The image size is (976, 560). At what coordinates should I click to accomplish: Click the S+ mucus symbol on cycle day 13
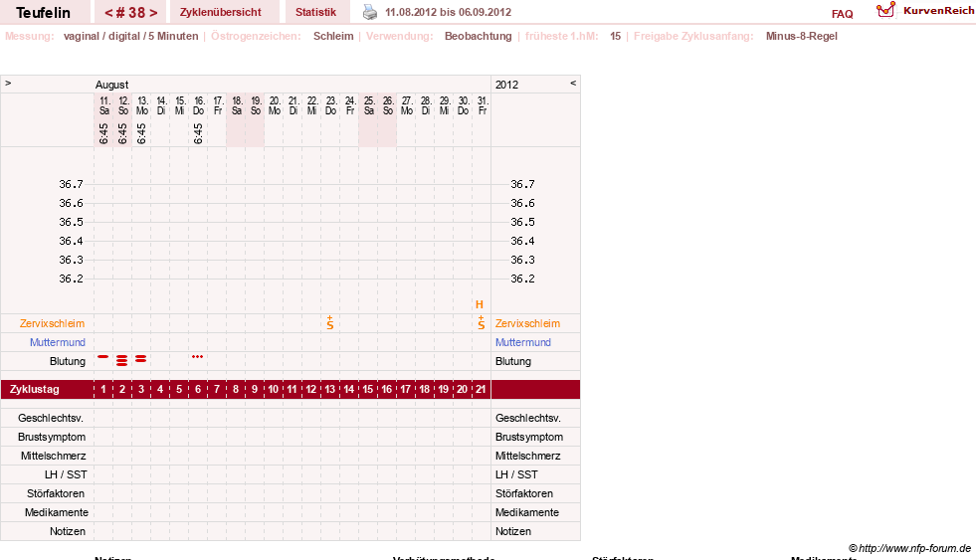click(330, 323)
